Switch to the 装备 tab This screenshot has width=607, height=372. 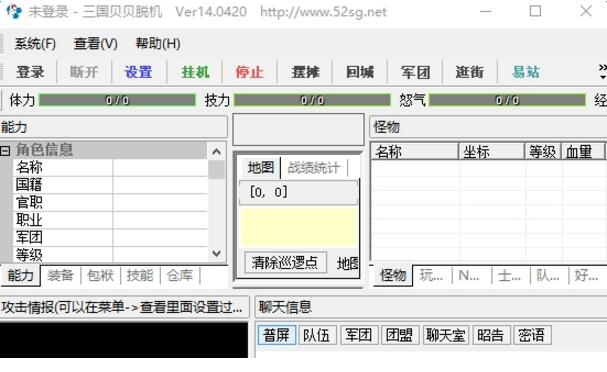click(60, 276)
